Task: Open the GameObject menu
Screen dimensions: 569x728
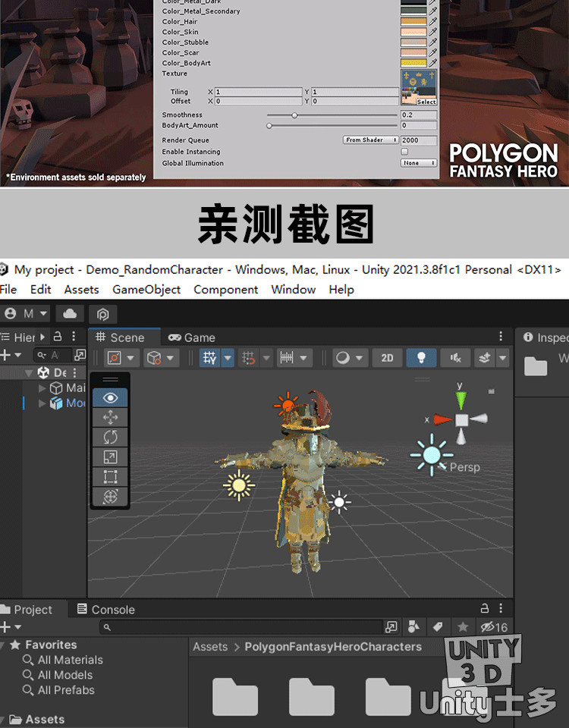Action: pos(146,290)
